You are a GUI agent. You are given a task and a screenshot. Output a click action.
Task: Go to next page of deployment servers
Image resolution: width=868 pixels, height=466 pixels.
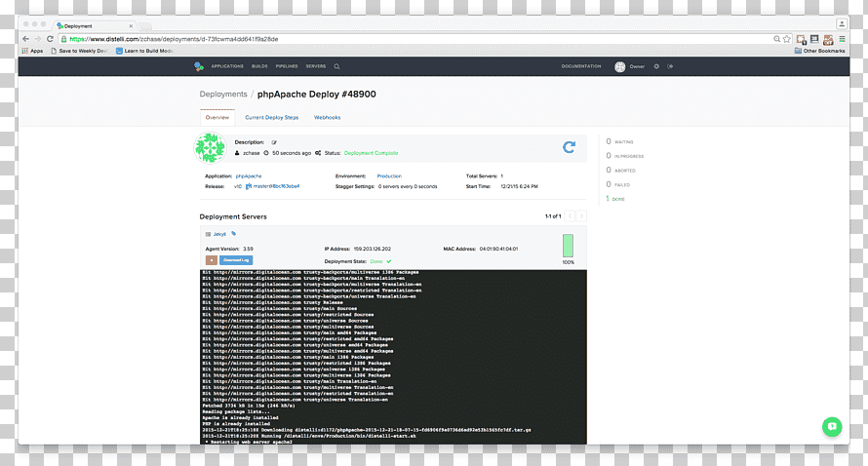[581, 216]
